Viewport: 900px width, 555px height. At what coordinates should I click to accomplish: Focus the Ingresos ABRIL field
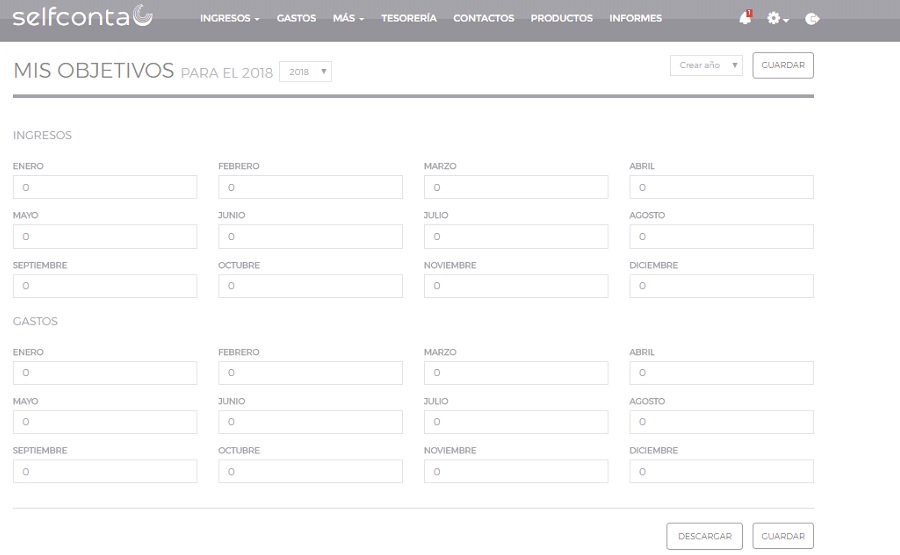pyautogui.click(x=721, y=187)
